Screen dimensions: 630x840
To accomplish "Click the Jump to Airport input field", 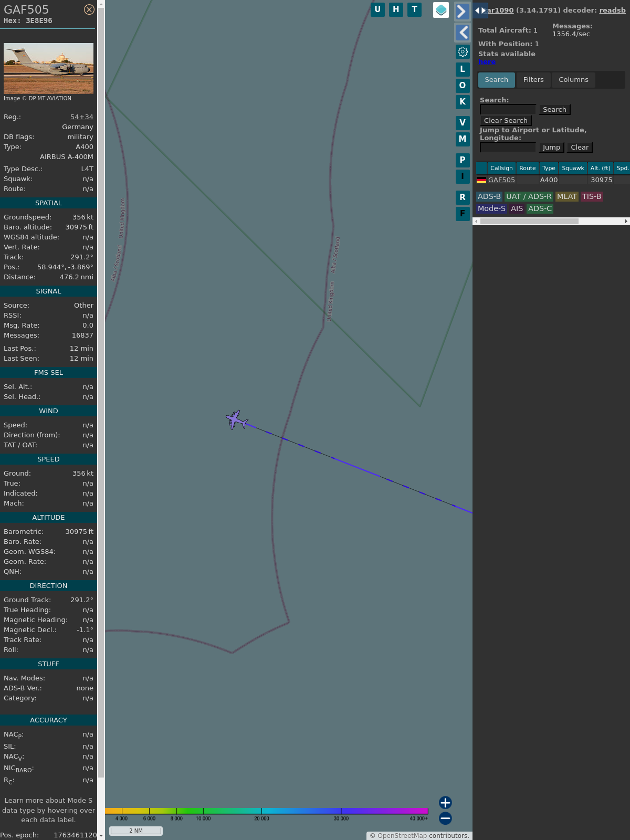I will 508,148.
